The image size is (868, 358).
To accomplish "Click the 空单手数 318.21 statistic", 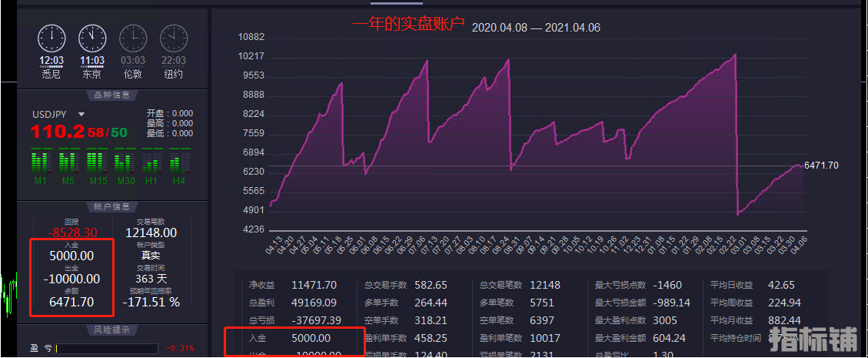I will (x=406, y=320).
